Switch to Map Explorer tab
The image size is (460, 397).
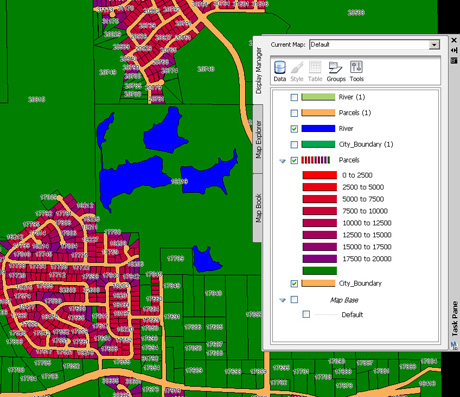[258, 139]
